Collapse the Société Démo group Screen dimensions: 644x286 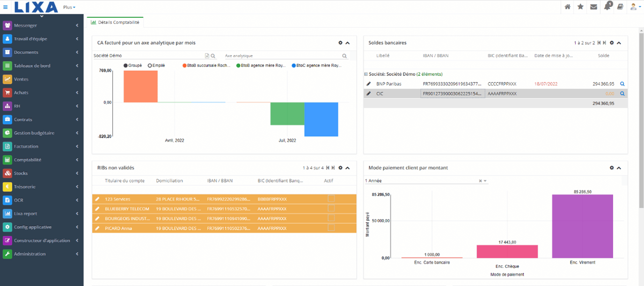click(x=366, y=74)
